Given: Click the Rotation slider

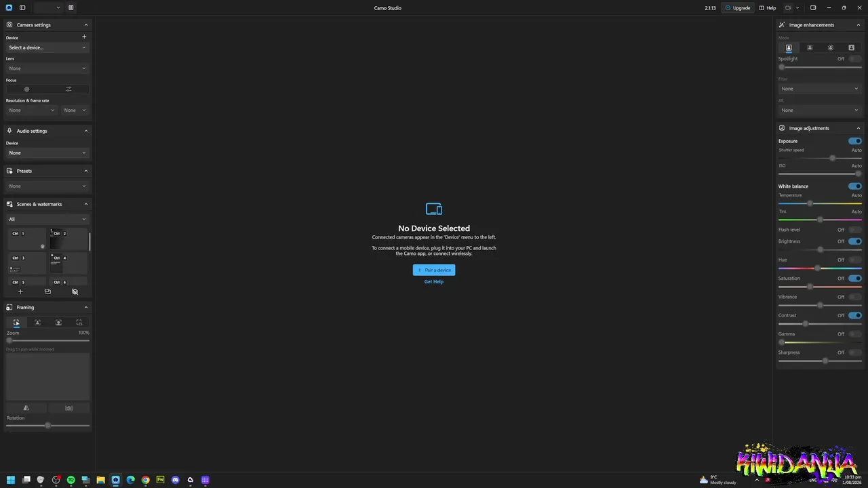Looking at the screenshot, I should (47, 425).
